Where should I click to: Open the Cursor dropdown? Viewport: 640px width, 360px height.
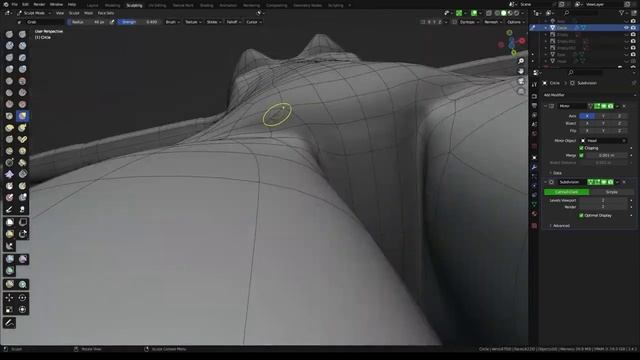click(253, 22)
